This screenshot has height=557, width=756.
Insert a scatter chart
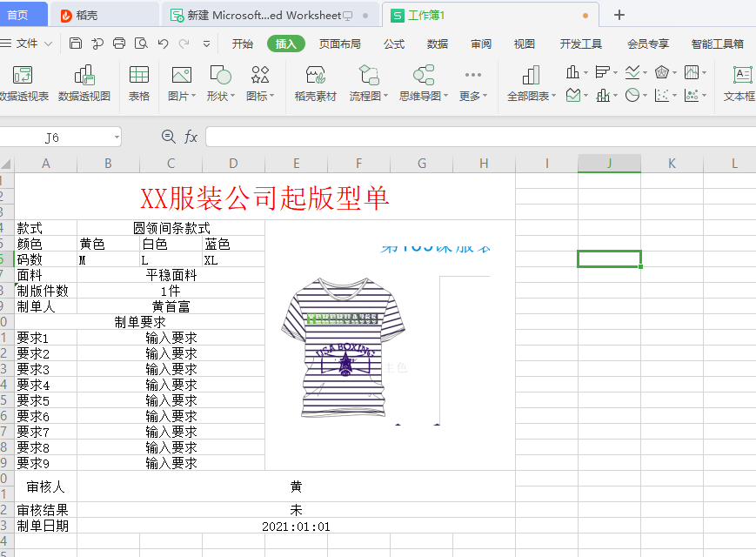coord(662,95)
